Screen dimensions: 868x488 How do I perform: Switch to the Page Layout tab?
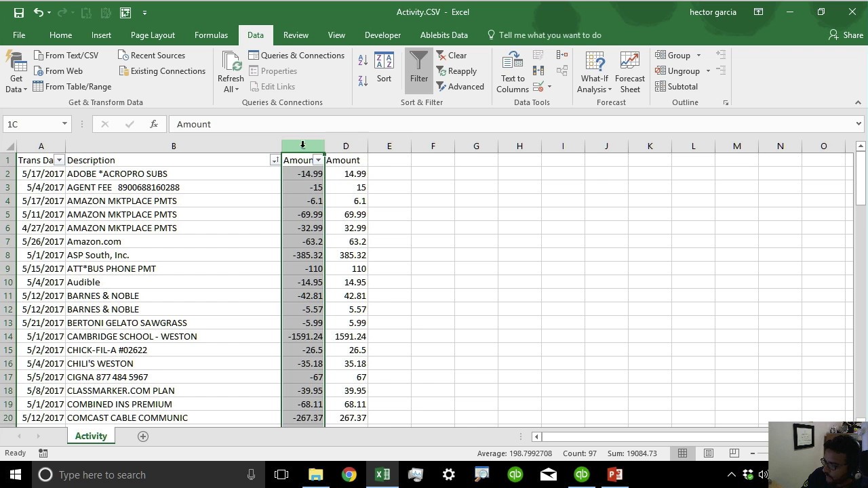[x=153, y=35]
